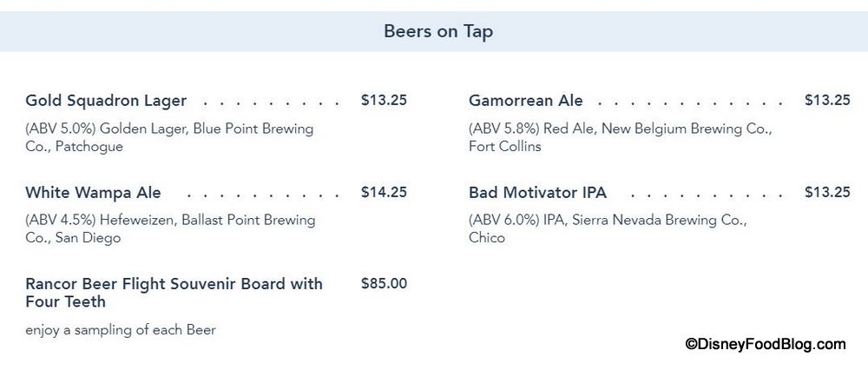Choose the White Wampa Ale item
The height and width of the screenshot is (370, 868).
93,193
